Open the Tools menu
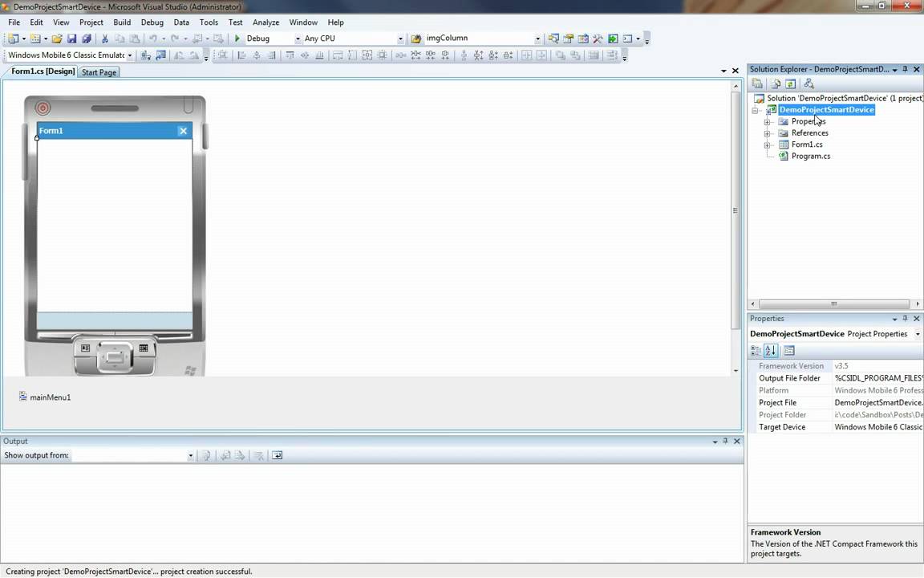924x578 pixels. (x=209, y=22)
